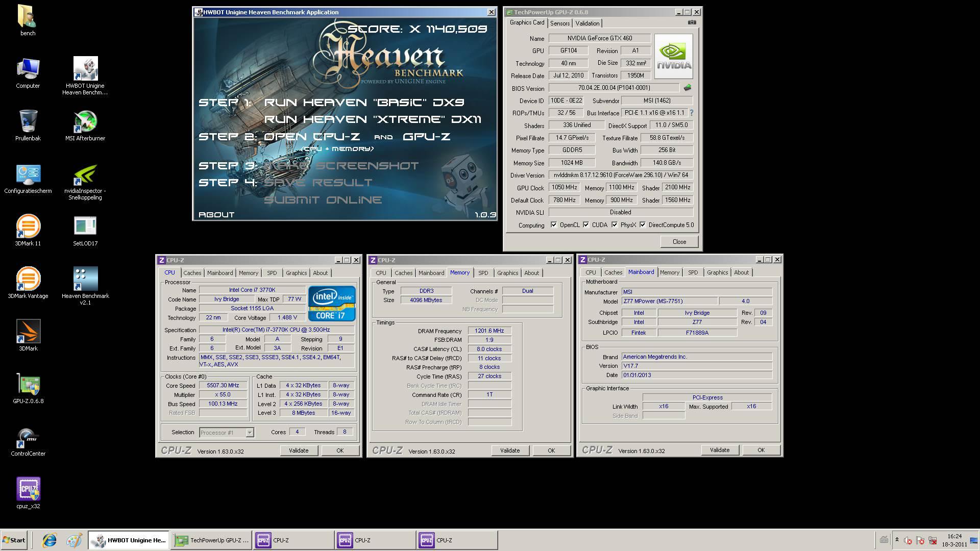Image resolution: width=980 pixels, height=551 pixels.
Task: Click BIOS Version value in GPU-Z
Action: pos(614,88)
